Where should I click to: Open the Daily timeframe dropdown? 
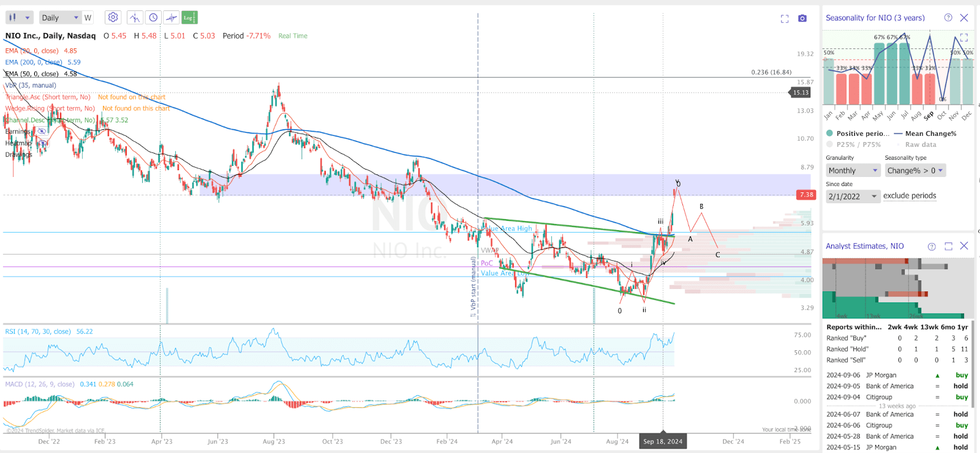(x=60, y=18)
